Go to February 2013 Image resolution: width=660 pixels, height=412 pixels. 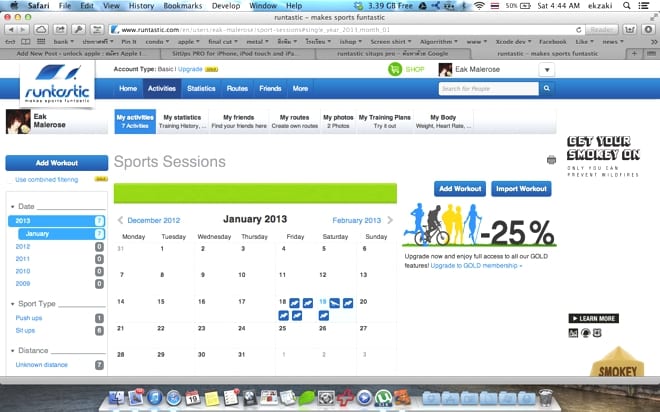tap(357, 220)
